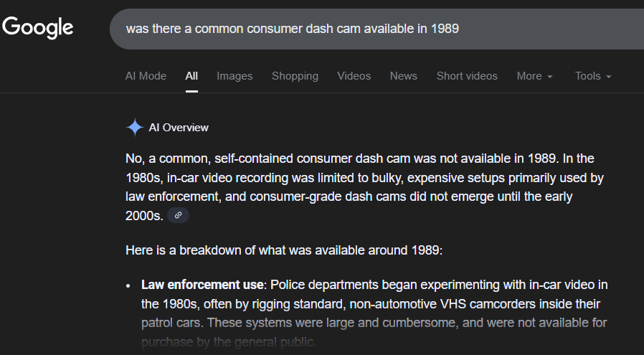644x355 pixels.
Task: Select the All results tab
Action: (x=191, y=76)
